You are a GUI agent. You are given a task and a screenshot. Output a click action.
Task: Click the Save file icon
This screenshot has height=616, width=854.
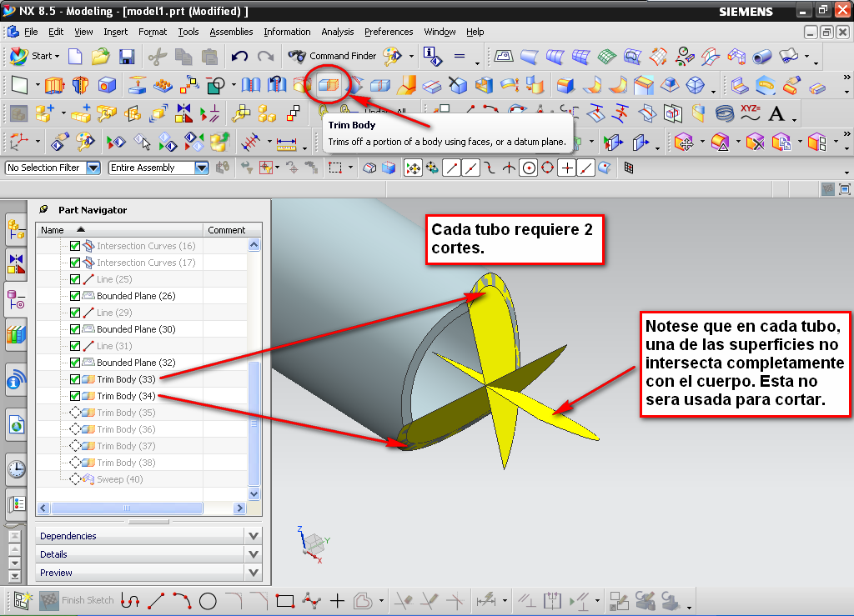(127, 57)
